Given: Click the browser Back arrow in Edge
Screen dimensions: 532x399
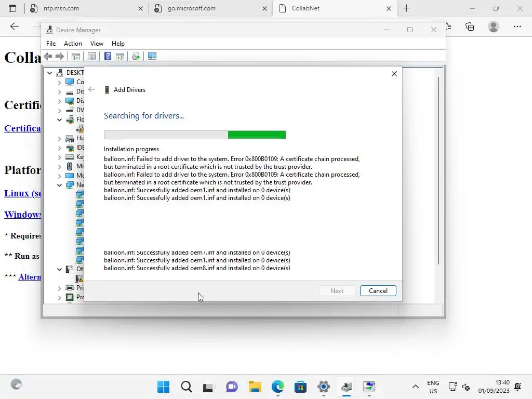Looking at the screenshot, I should coord(14,26).
